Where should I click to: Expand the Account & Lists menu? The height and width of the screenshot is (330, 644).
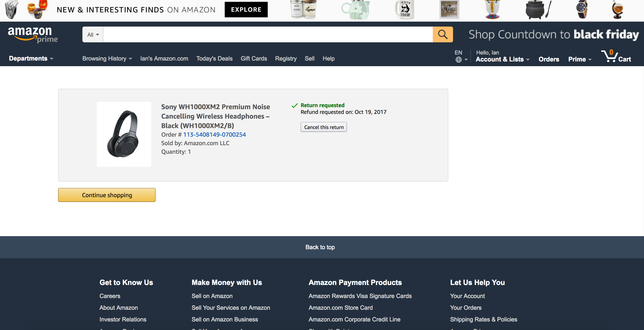point(503,59)
